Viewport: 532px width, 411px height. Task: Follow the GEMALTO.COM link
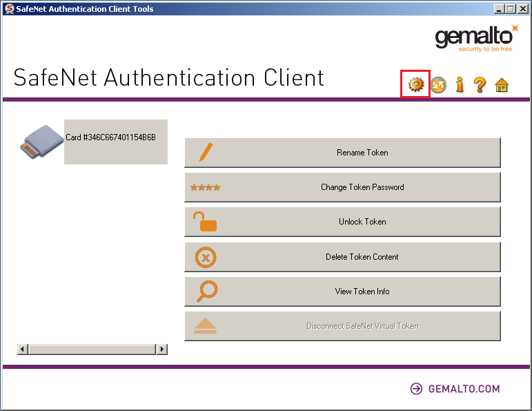[x=455, y=389]
